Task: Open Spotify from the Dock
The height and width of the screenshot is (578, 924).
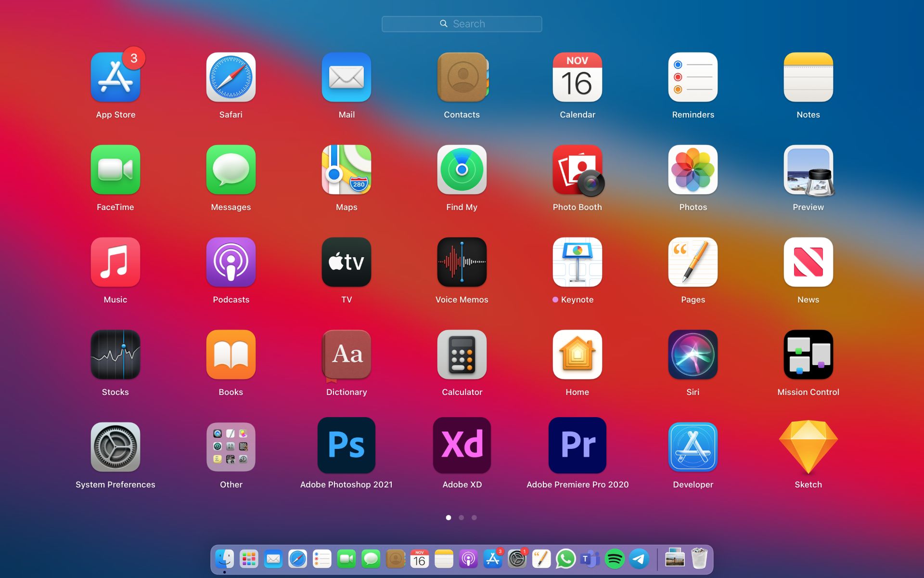Action: pyautogui.click(x=615, y=559)
